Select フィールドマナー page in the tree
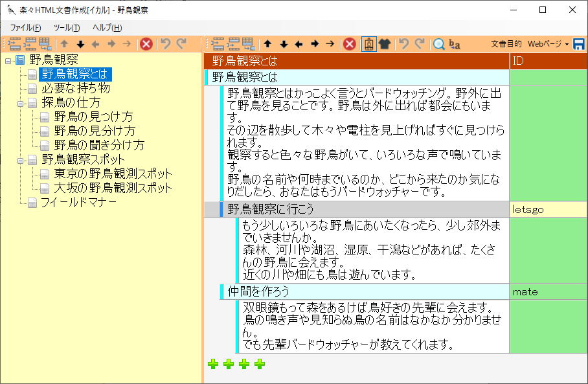588x384 pixels. [x=78, y=203]
